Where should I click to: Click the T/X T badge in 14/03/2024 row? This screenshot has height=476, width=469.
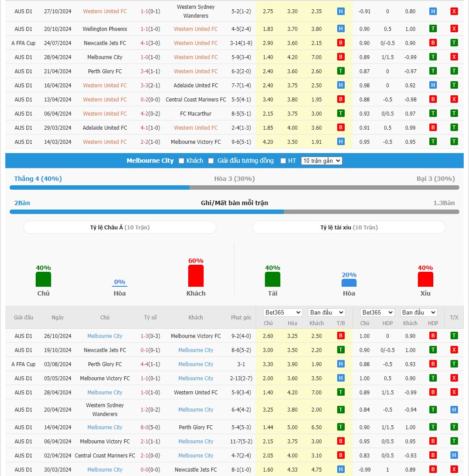coord(454,142)
